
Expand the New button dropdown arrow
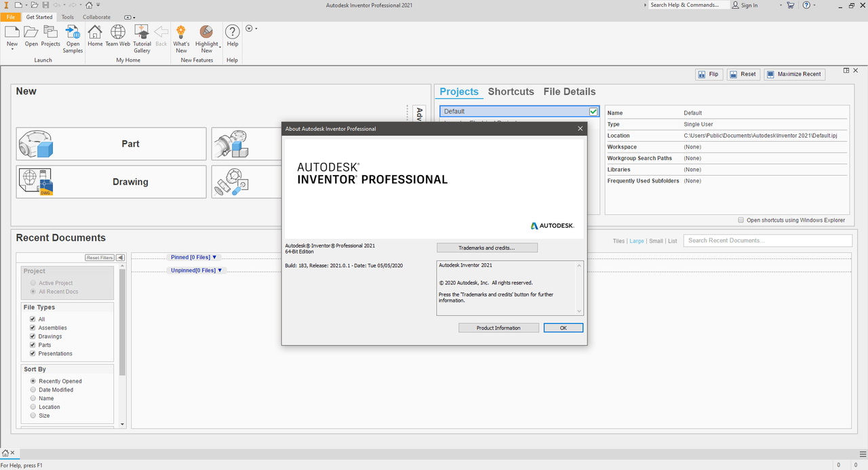12,50
